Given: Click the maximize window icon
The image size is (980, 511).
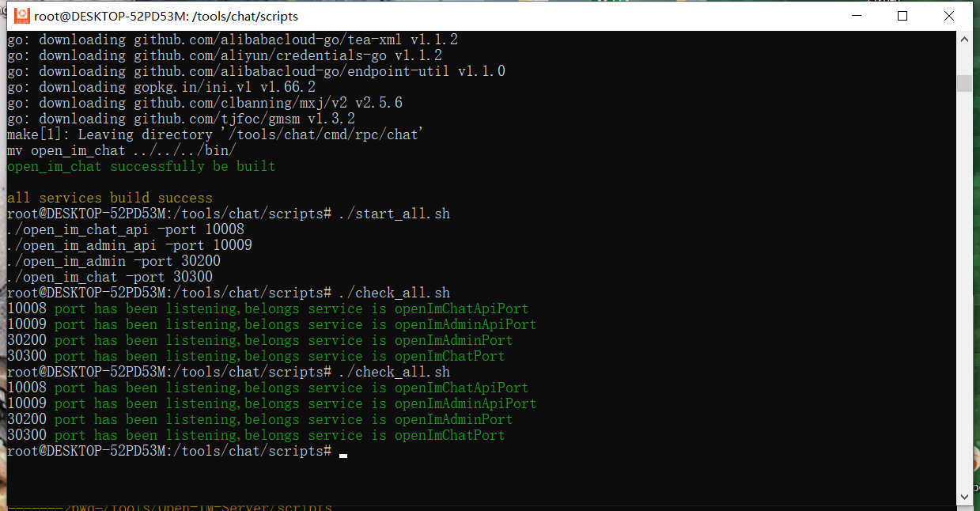Looking at the screenshot, I should click(902, 16).
